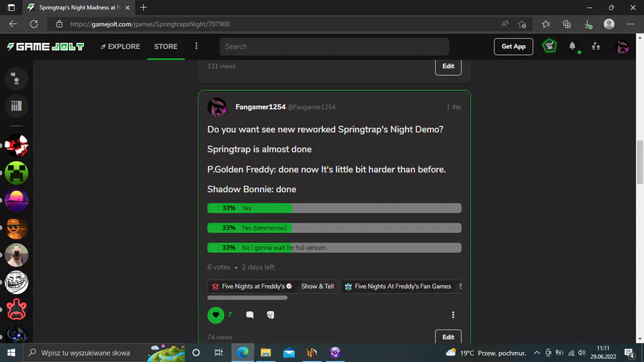The image size is (644, 362).
Task: Click the communities horizontal scrollbar
Action: coord(248,298)
